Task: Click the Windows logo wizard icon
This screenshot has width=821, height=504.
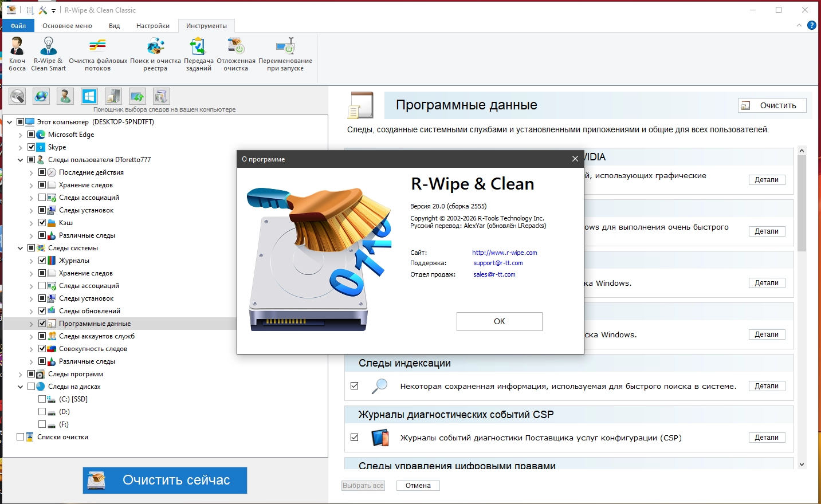Action: pos(89,96)
